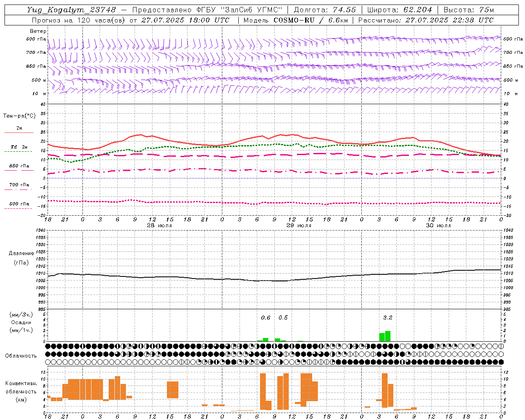Viewport: 525px width, 420px height.
Task: Click the text Прогноз на 120 часа(ов)
Action: (79, 20)
